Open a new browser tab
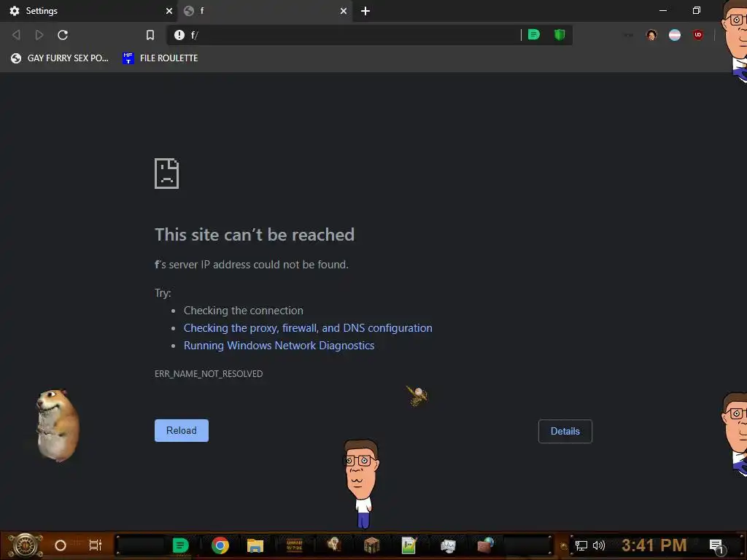Viewport: 747px width, 560px height. (365, 11)
